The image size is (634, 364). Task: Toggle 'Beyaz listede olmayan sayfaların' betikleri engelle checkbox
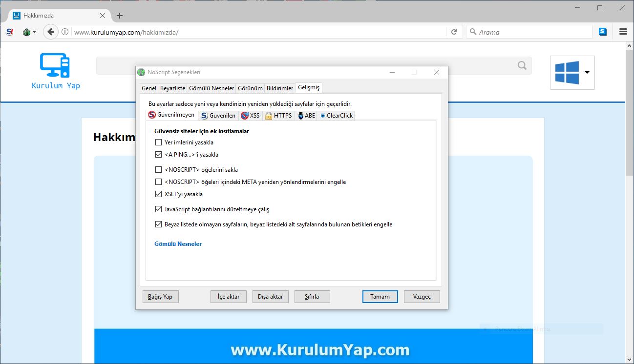click(x=158, y=224)
